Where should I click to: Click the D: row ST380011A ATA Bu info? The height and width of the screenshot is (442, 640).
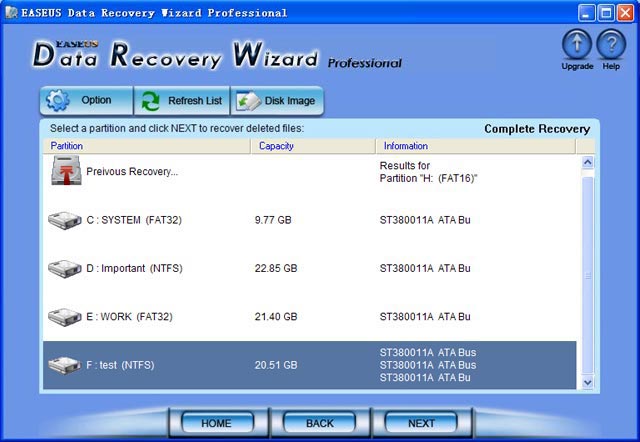click(x=425, y=268)
